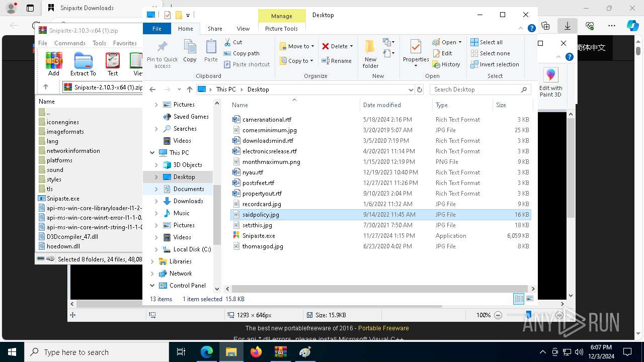Switch to the View ribbon tab
Image resolution: width=644 pixels, height=362 pixels.
click(243, 29)
